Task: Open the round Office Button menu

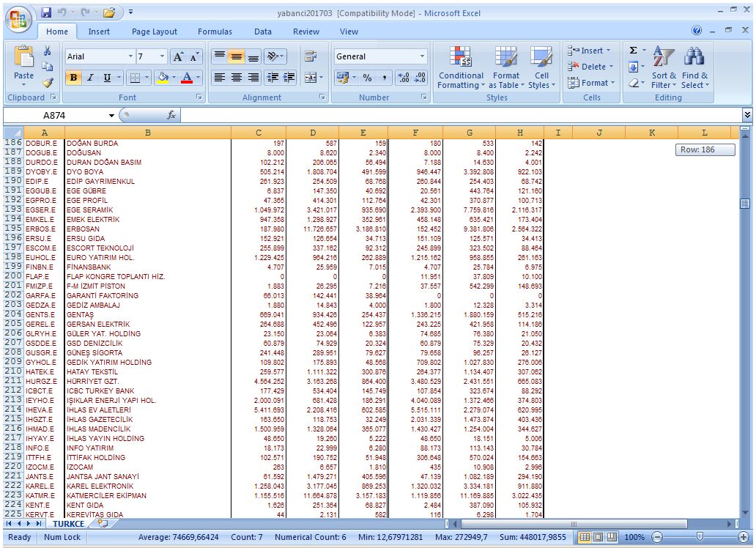Action: pyautogui.click(x=18, y=19)
